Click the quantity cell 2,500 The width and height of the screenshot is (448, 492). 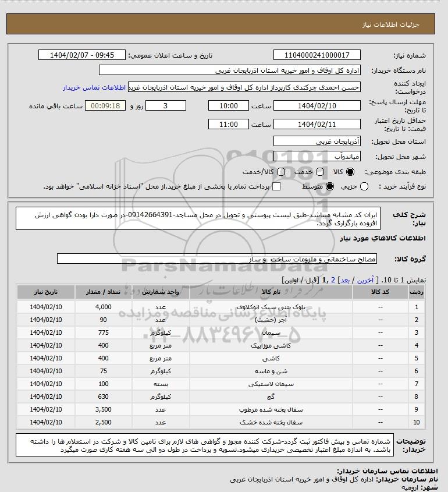pyautogui.click(x=103, y=422)
